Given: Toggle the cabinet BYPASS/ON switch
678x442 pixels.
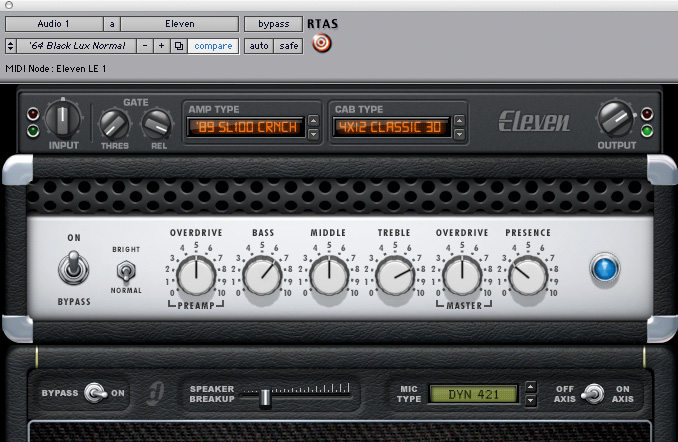Looking at the screenshot, I should 95,393.
